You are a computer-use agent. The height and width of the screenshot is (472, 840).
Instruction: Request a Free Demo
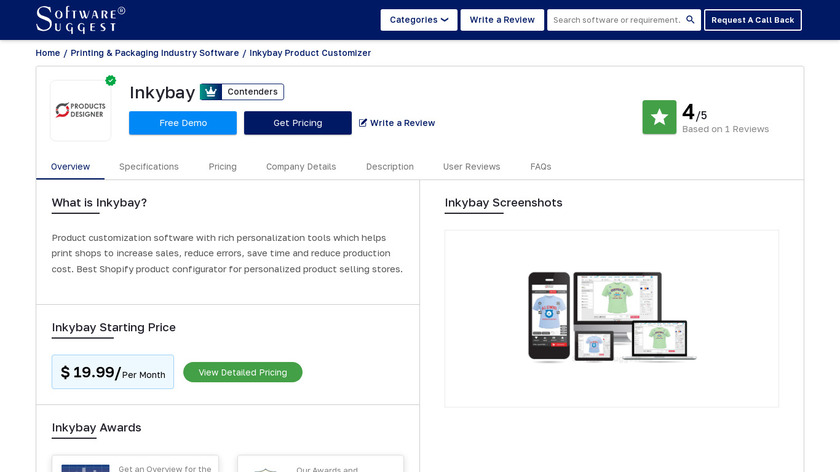183,123
